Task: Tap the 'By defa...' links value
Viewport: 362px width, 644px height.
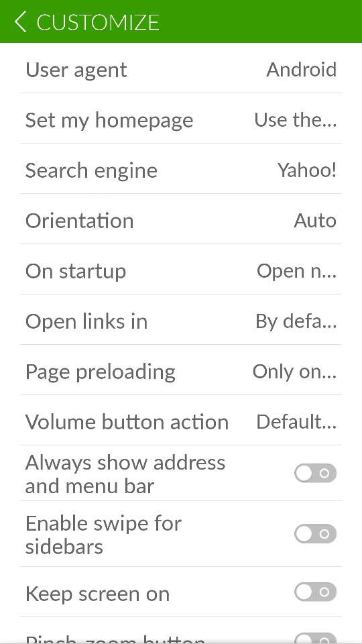Action: pos(296,321)
